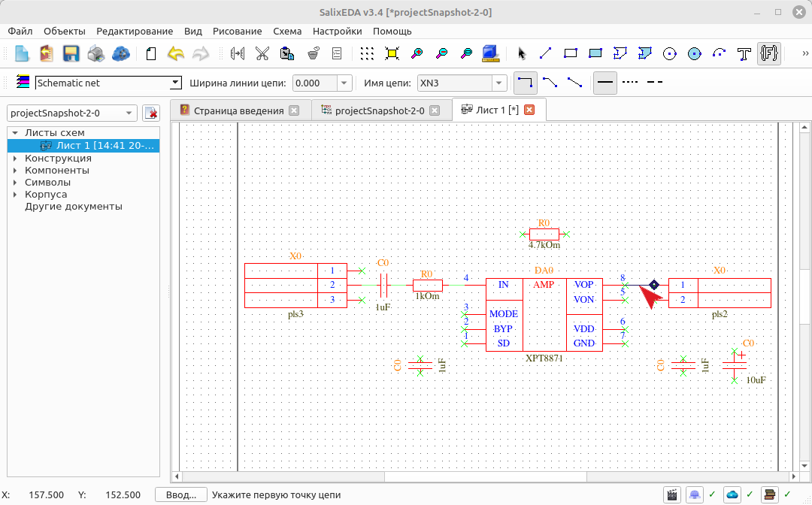Open the Схема menu

click(287, 31)
